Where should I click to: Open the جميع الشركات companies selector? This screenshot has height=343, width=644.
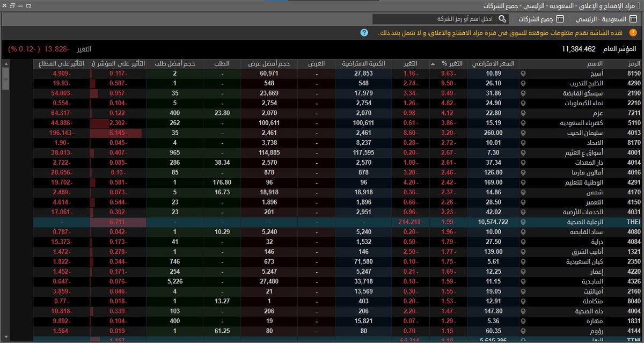click(540, 19)
